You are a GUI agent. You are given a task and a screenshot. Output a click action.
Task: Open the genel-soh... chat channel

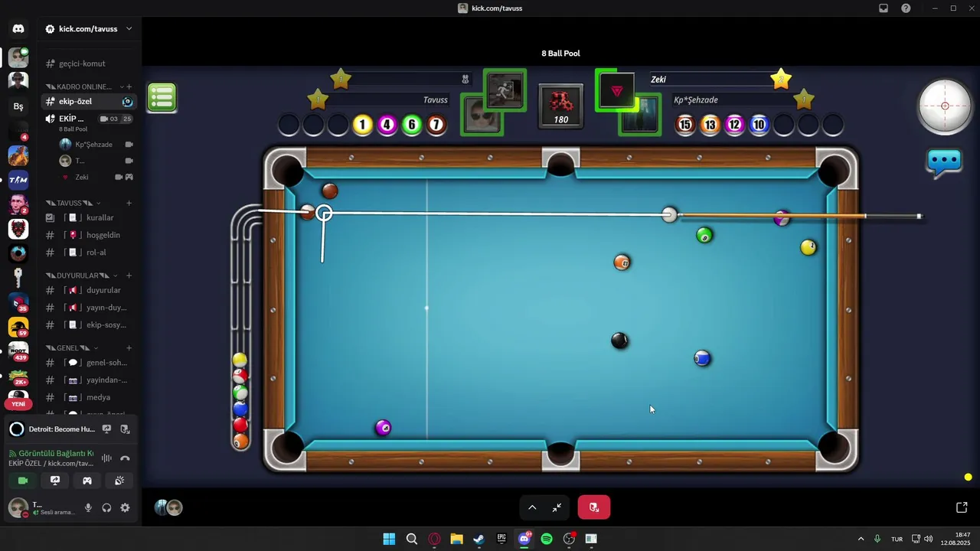[x=90, y=363]
